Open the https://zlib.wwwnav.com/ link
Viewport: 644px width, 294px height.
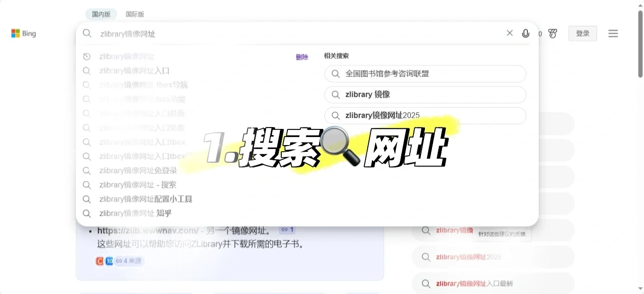148,231
